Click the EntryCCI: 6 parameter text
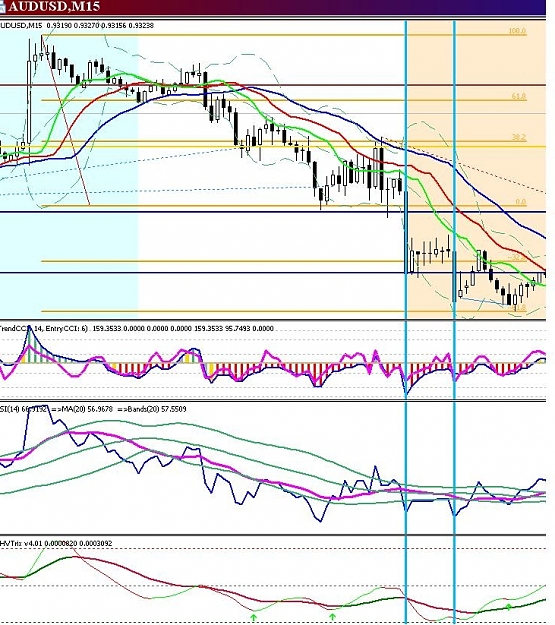 click(x=66, y=328)
